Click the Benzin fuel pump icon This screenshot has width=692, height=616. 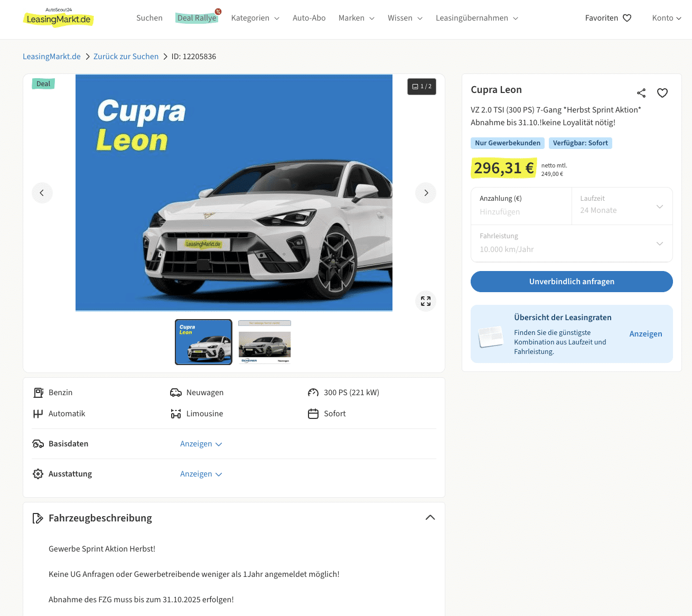click(38, 393)
